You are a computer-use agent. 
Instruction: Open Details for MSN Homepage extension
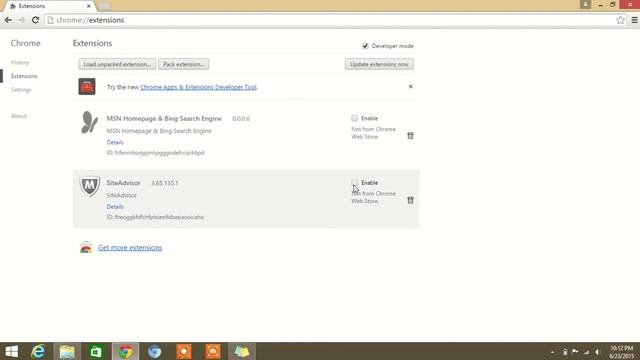click(115, 142)
